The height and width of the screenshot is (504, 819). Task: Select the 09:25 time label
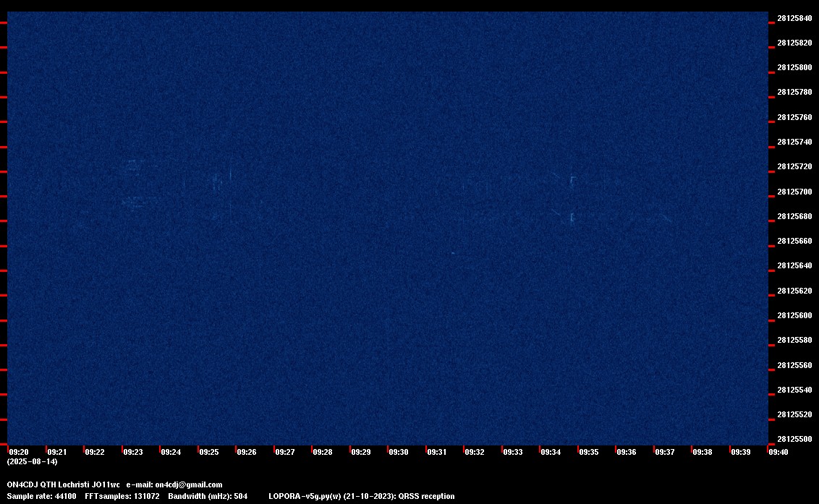(209, 452)
